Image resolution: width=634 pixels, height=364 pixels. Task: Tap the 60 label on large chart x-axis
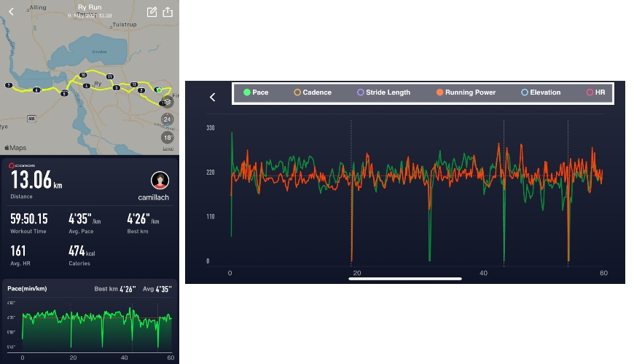coord(603,273)
